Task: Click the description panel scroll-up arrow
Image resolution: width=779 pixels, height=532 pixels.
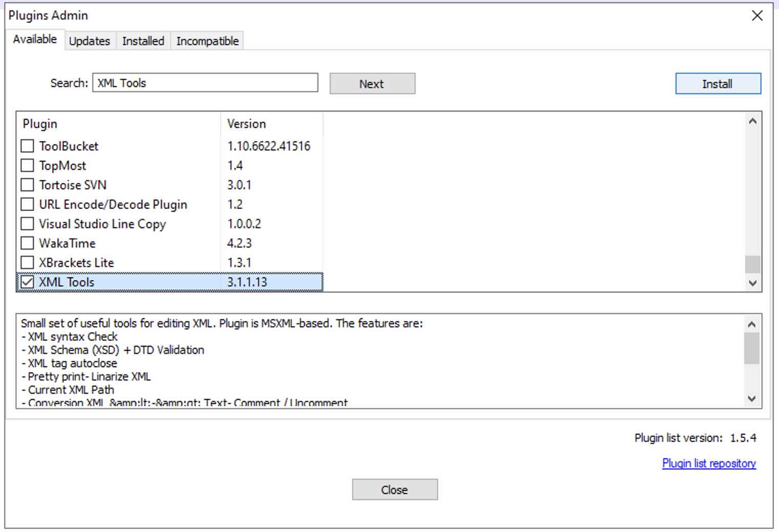Action: tap(751, 324)
